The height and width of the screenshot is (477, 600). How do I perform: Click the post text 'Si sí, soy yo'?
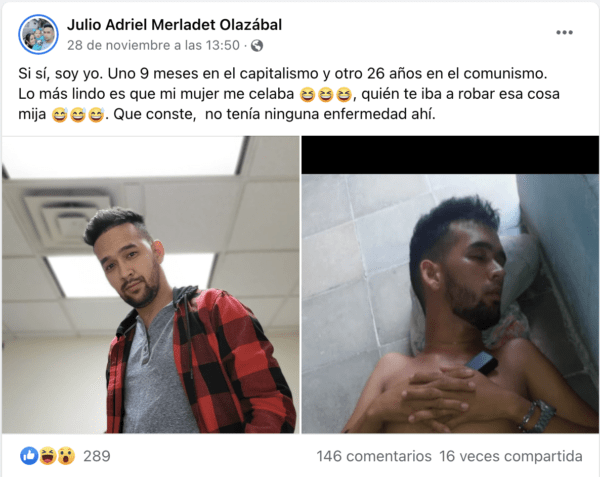coord(60,73)
